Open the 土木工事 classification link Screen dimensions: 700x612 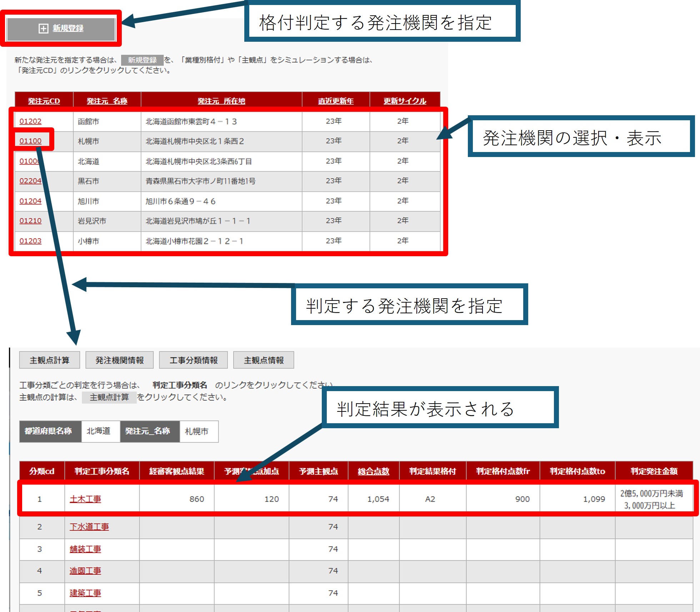pyautogui.click(x=85, y=499)
